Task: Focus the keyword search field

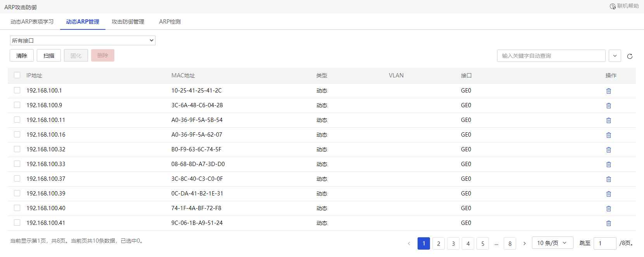Action: (x=551, y=56)
